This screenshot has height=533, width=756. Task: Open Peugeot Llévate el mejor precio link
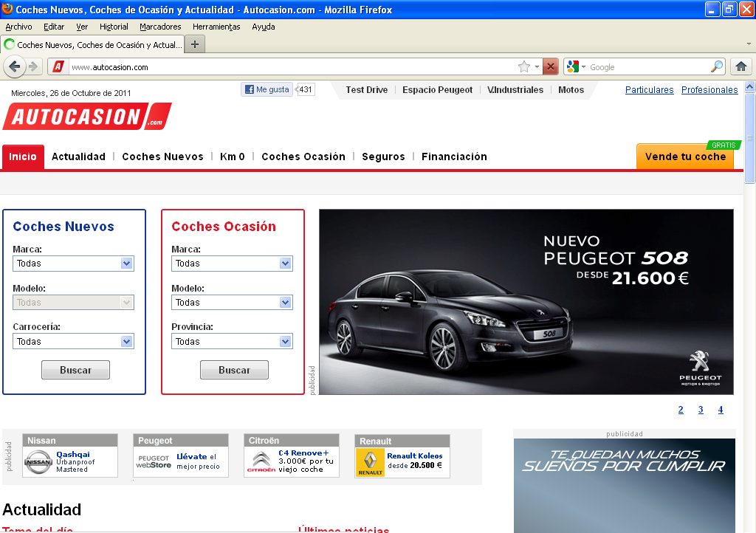[x=198, y=461]
